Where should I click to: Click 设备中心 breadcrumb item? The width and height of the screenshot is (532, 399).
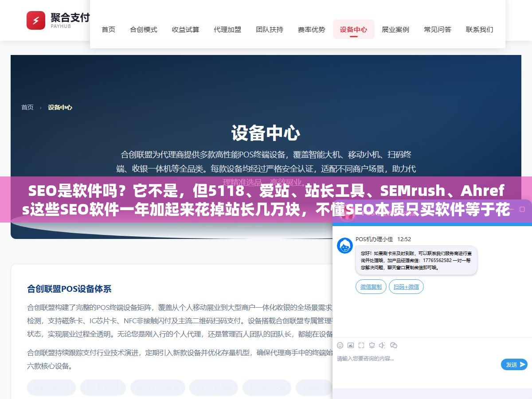pos(60,107)
